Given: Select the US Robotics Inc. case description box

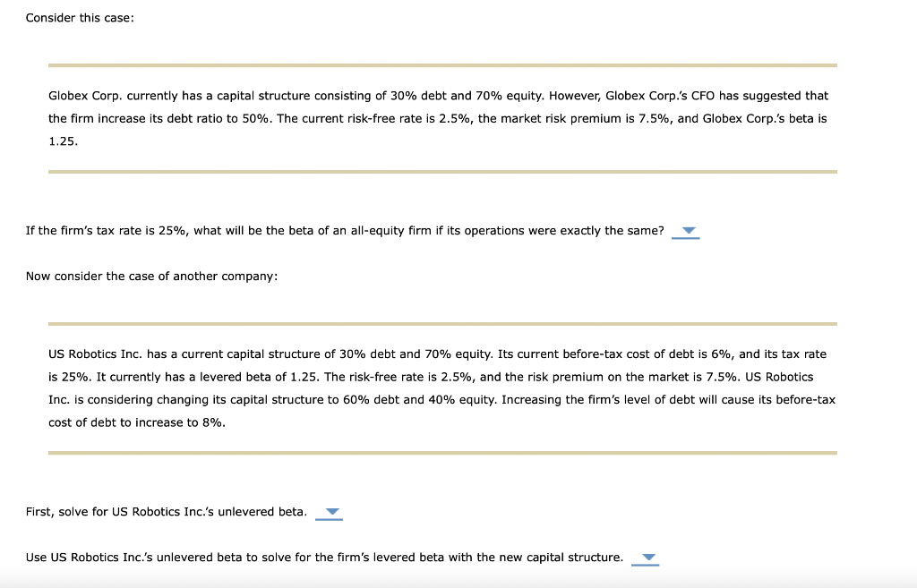Looking at the screenshot, I should click(441, 388).
